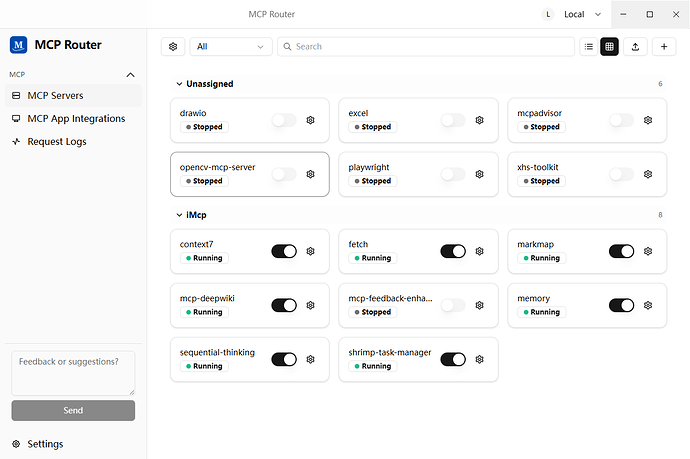Turn off the memory server toggle
Screen dimensions: 690x459
click(x=621, y=305)
